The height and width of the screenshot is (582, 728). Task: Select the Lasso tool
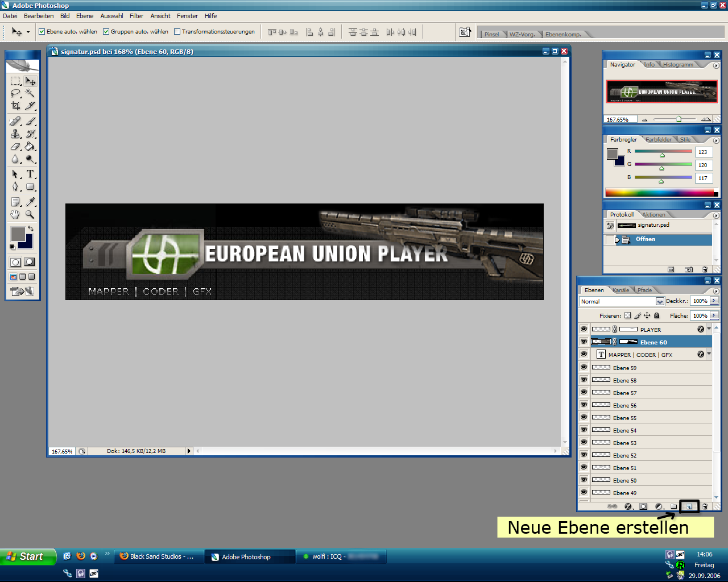[15, 93]
